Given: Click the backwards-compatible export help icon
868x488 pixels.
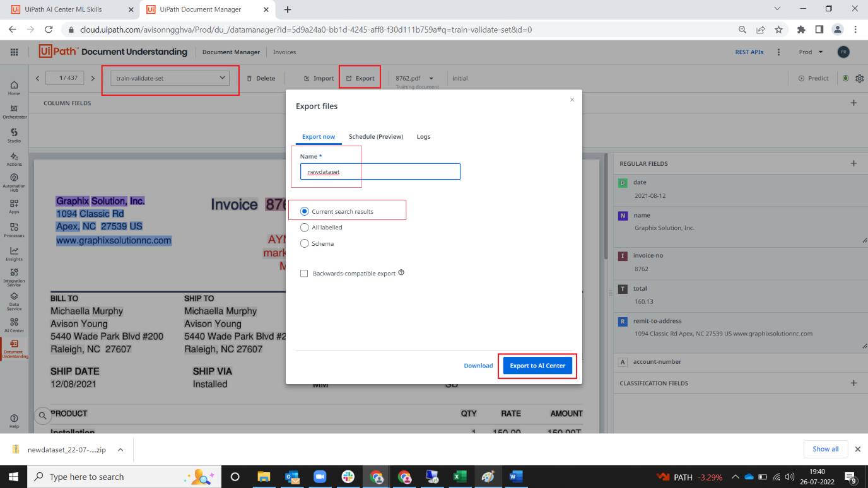Looking at the screenshot, I should [401, 273].
